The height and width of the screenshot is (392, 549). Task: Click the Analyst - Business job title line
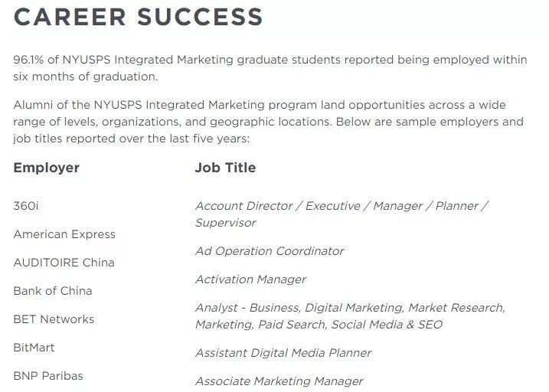[351, 308]
